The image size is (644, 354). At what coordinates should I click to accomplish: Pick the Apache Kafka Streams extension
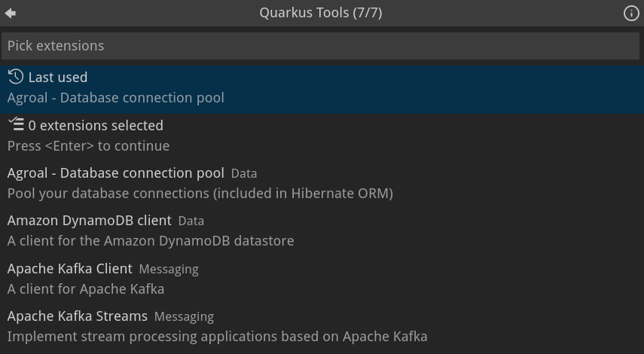click(78, 316)
